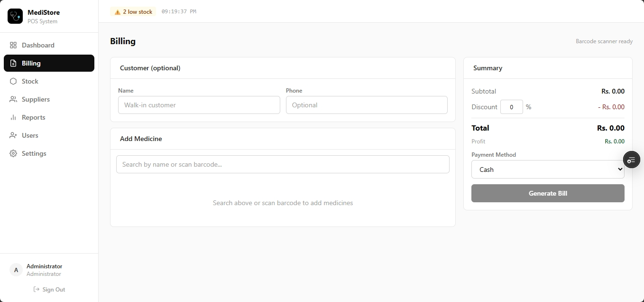Open the Payment Method dropdown

(x=548, y=170)
